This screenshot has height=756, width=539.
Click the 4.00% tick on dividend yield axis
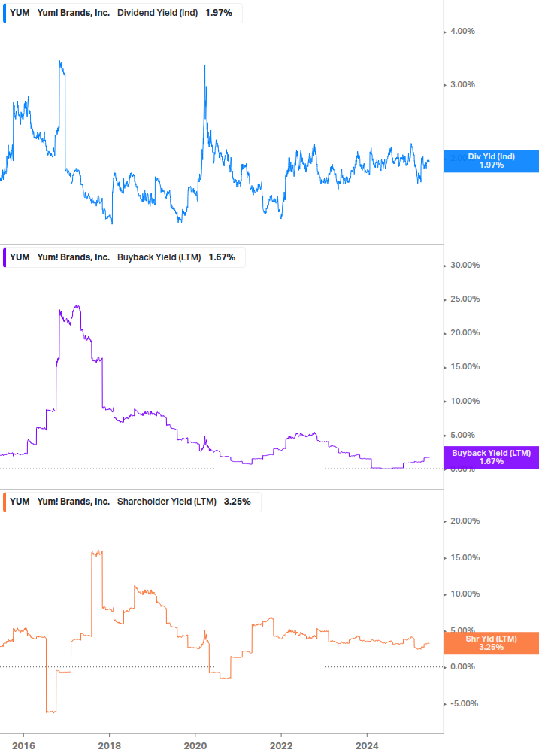click(x=462, y=32)
